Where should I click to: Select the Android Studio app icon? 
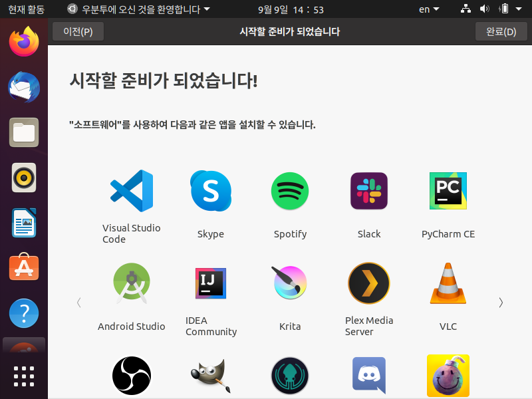pyautogui.click(x=132, y=283)
